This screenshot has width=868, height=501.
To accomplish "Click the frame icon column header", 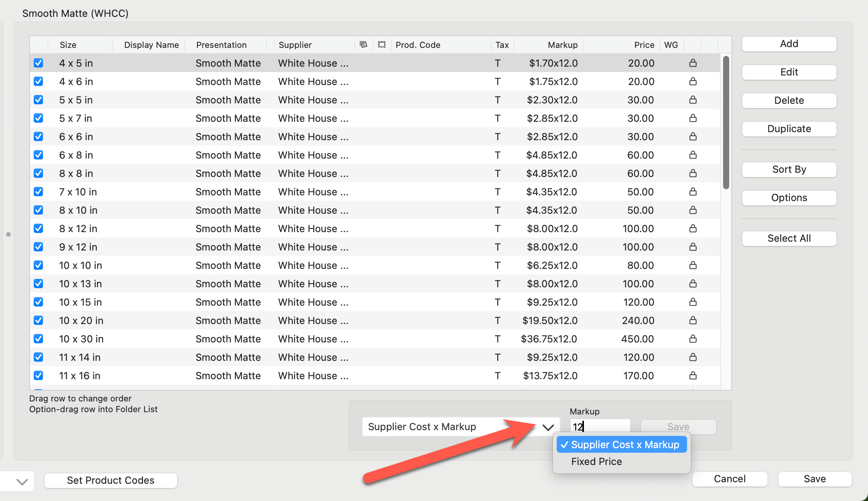I will [x=381, y=45].
